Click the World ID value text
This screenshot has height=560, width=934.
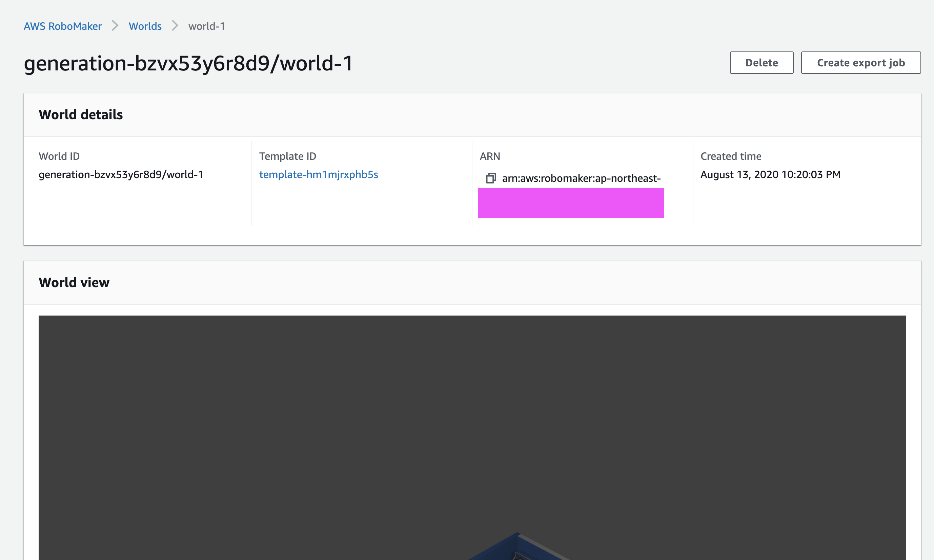point(121,174)
